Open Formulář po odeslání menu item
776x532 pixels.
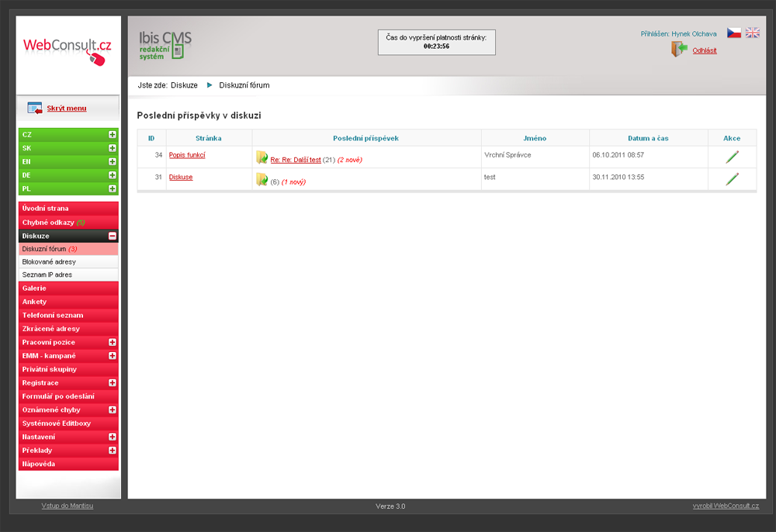[68, 396]
